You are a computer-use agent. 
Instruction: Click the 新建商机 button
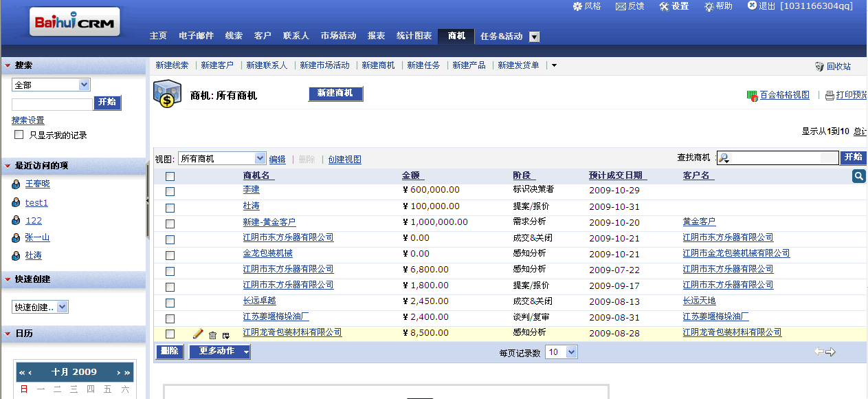pyautogui.click(x=335, y=94)
